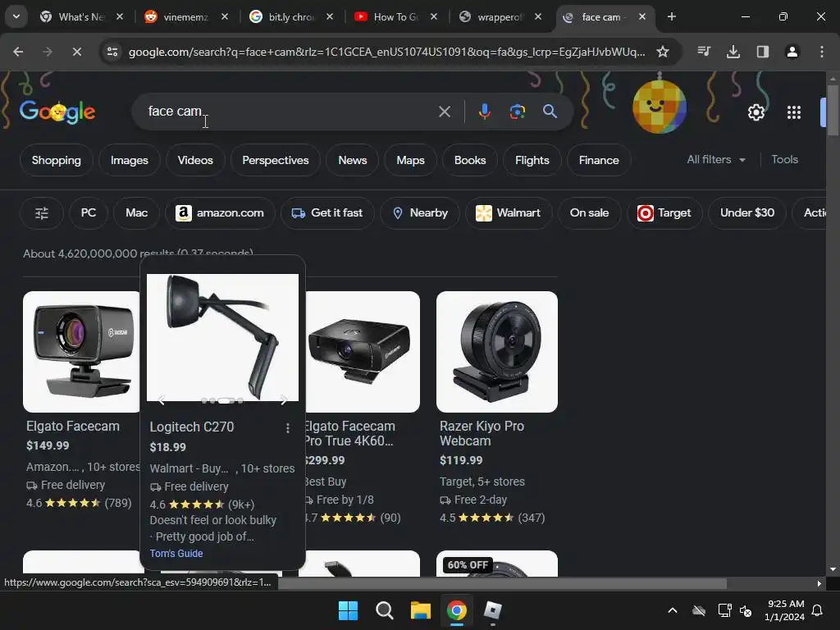Viewport: 840px width, 630px height.
Task: Switch to Finance results
Action: coord(598,160)
